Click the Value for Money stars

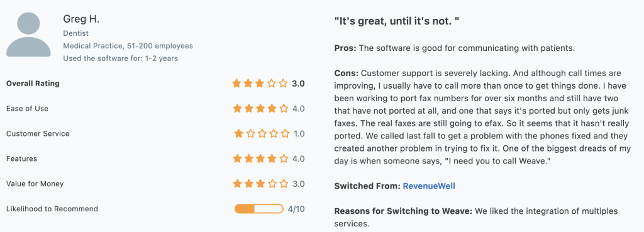260,184
